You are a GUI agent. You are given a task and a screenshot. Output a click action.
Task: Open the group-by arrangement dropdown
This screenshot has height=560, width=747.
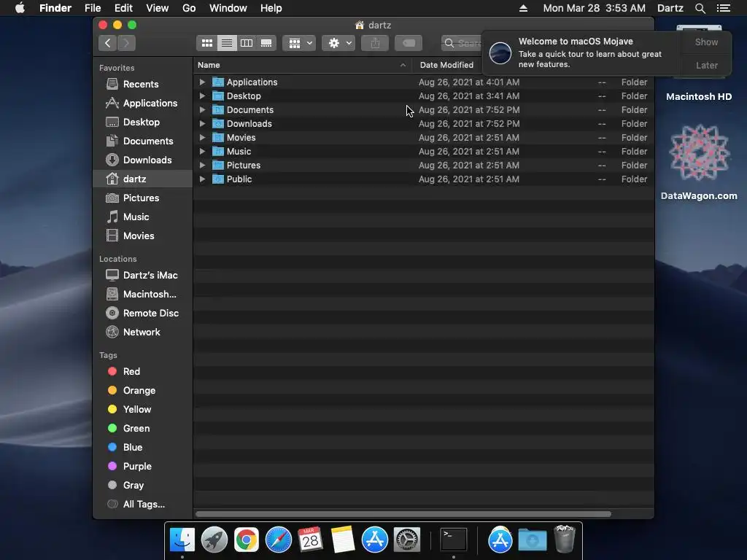click(299, 43)
